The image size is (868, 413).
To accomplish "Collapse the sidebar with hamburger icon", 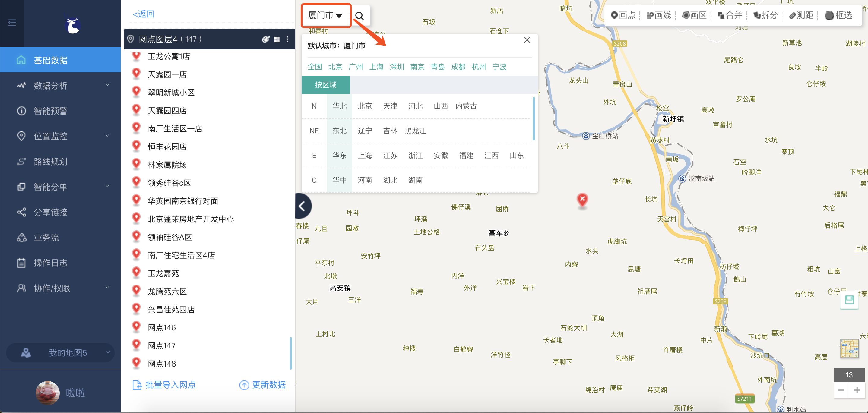I will tap(12, 23).
